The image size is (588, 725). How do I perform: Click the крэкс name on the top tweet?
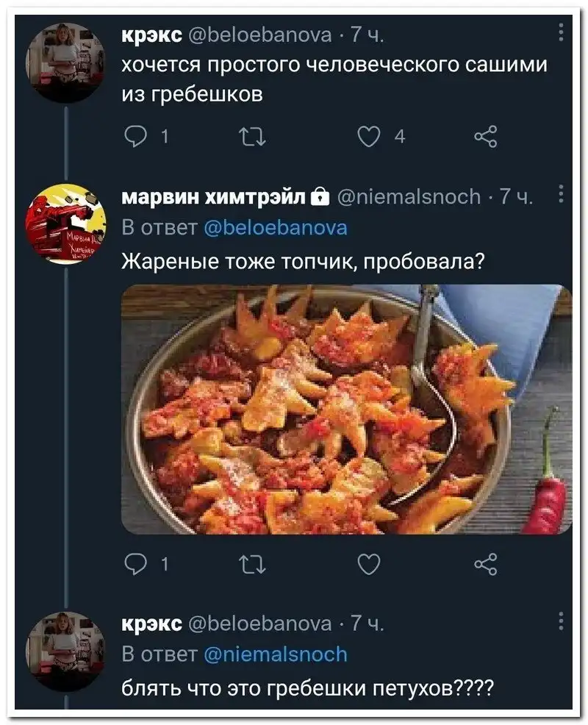[x=152, y=34]
